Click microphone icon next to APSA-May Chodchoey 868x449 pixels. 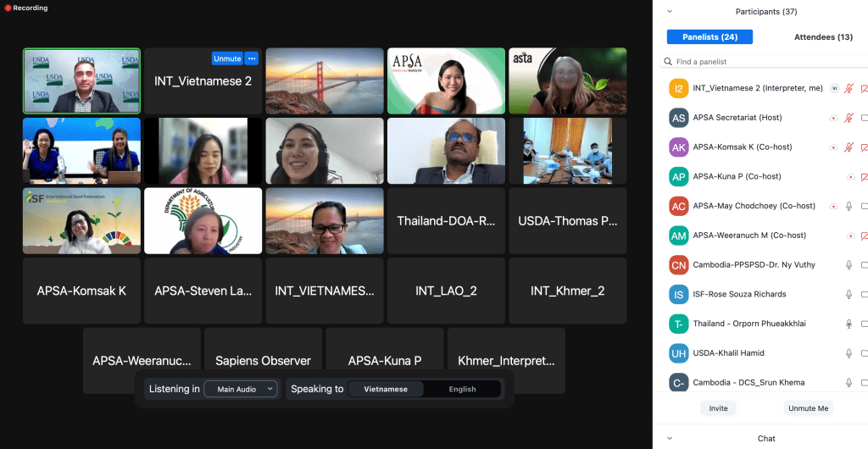pos(849,206)
